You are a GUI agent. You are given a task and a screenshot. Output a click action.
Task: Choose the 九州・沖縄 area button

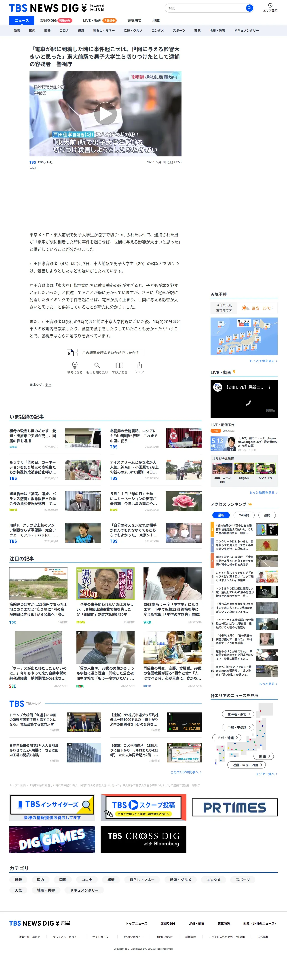point(227,738)
